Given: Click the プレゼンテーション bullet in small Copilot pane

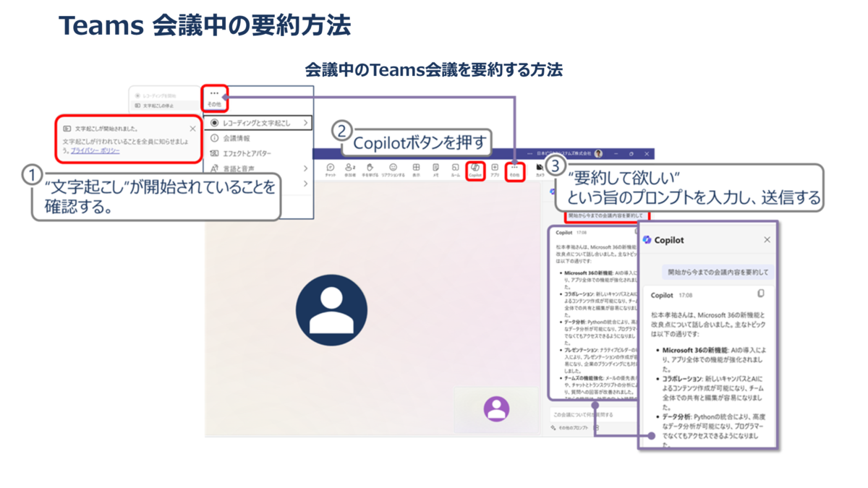Looking at the screenshot, I should (597, 359).
